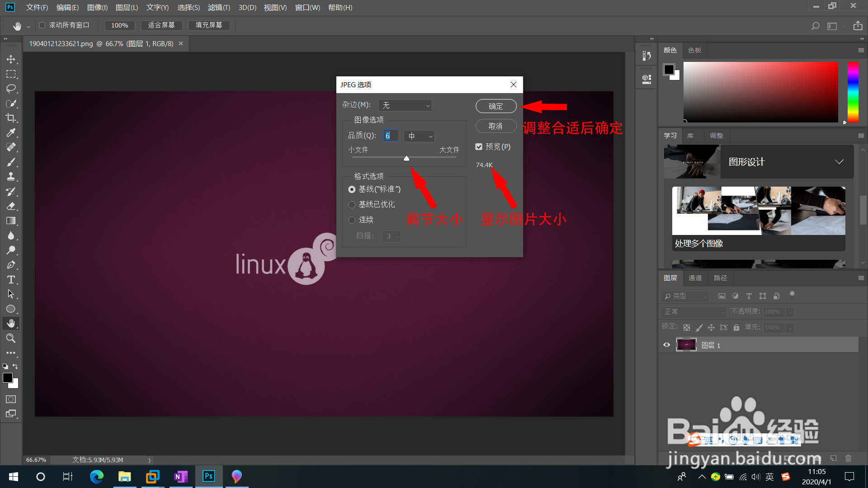Click the search icon in options bar
Viewport: 868px width, 488px height.
pos(815,26)
